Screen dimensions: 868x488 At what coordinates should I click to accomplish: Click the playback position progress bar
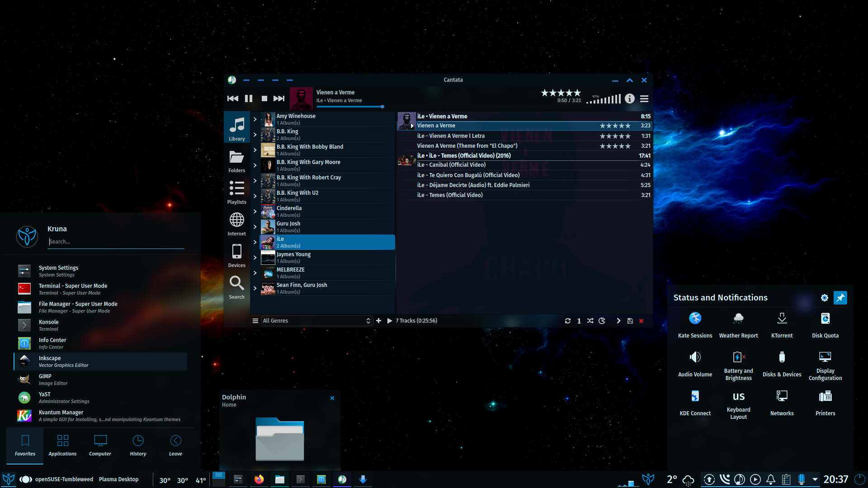pos(350,107)
